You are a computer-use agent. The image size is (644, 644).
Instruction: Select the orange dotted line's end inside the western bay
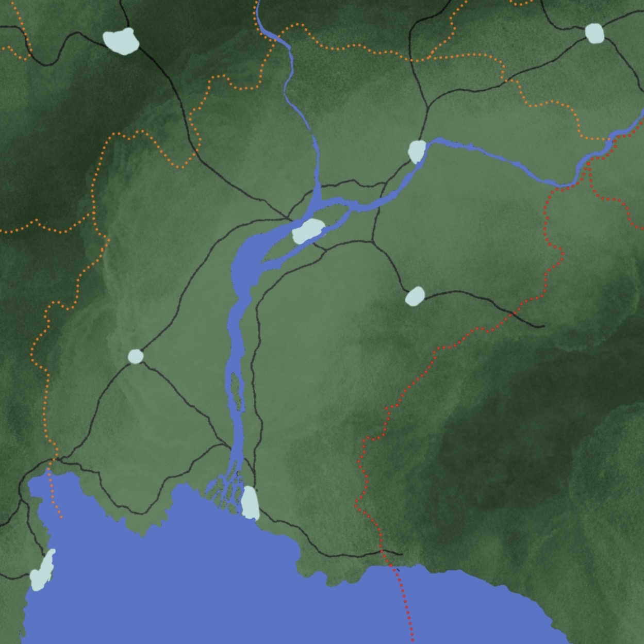(x=61, y=517)
